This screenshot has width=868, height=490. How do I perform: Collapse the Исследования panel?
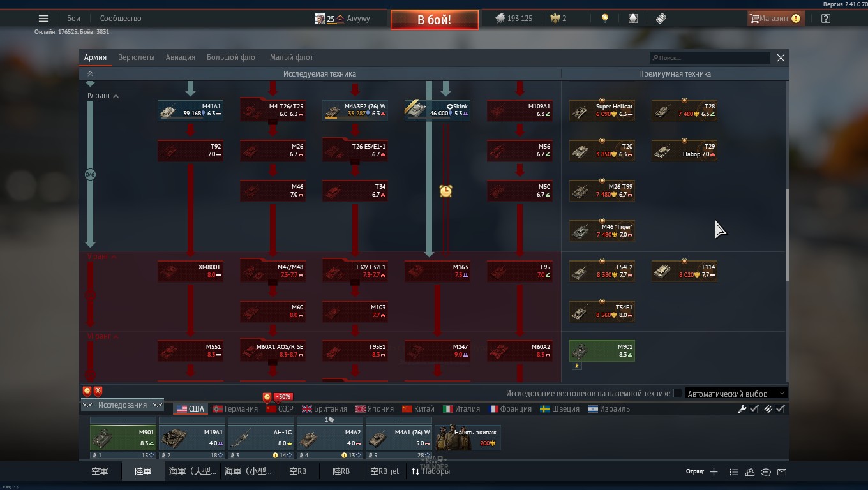pyautogui.click(x=122, y=405)
